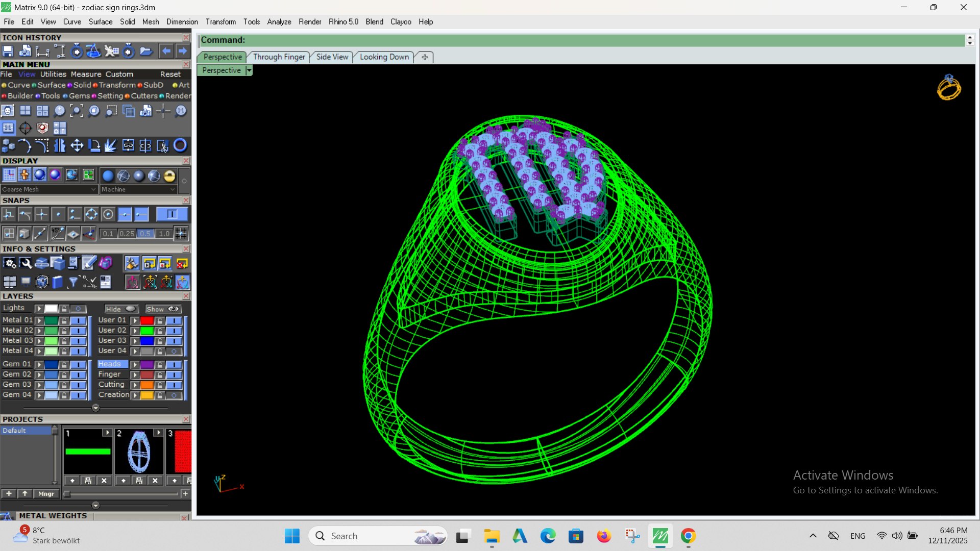Open the Coarse Mesh dropdown
The width and height of the screenshot is (980, 551).
49,189
